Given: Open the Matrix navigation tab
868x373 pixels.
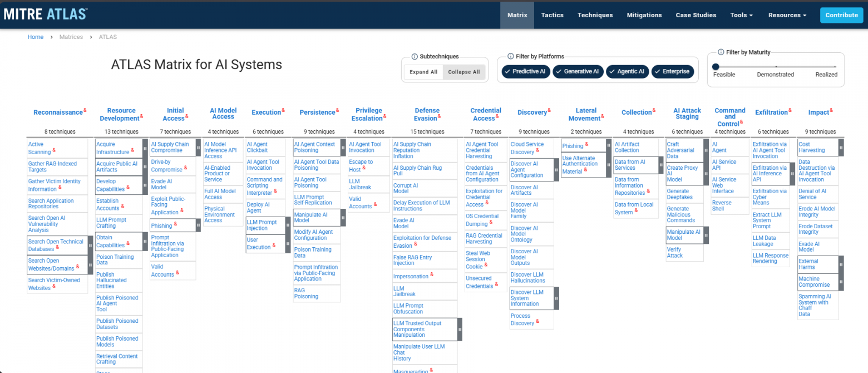Looking at the screenshot, I should [517, 15].
